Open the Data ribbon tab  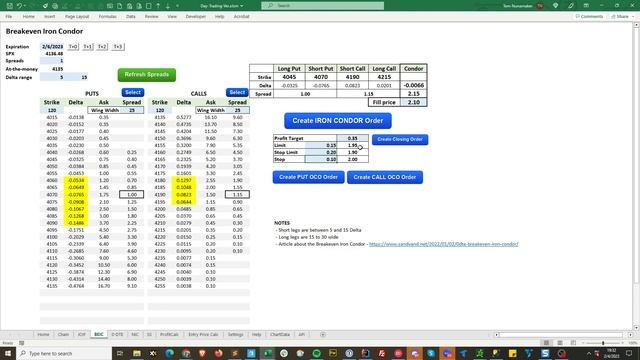(x=131, y=16)
